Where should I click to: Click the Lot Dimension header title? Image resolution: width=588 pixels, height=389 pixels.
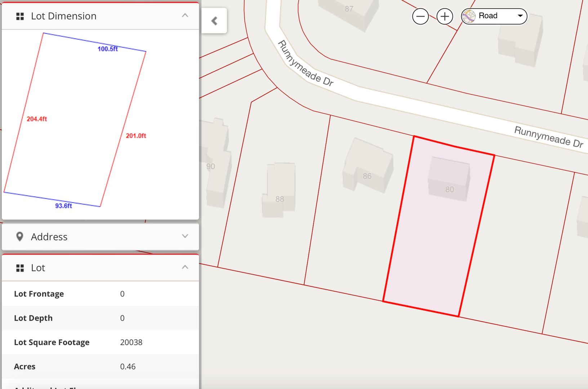point(63,16)
